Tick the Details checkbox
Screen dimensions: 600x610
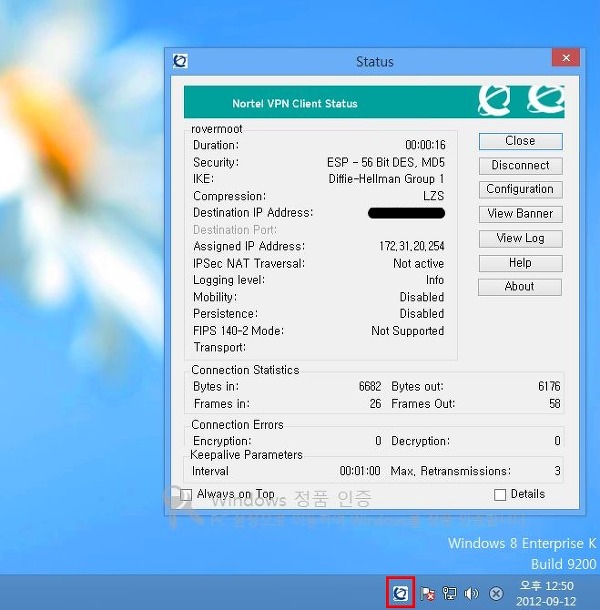tap(500, 495)
